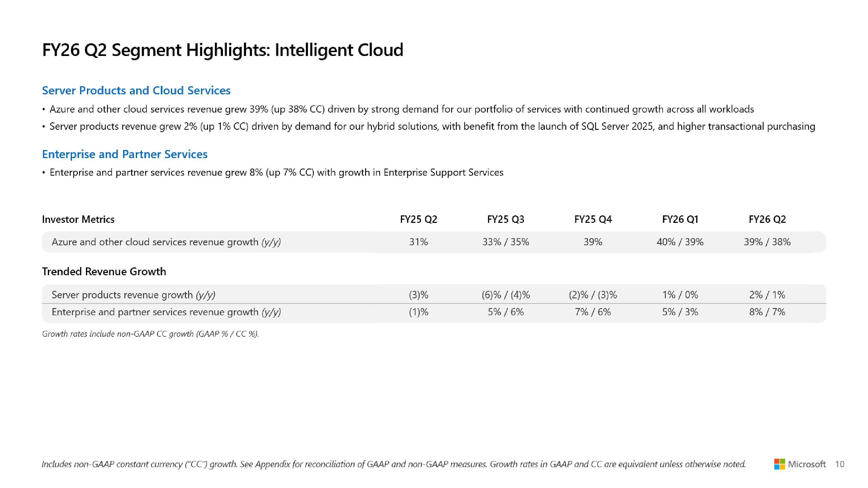Select the FY25 Q2 column header

pos(419,219)
